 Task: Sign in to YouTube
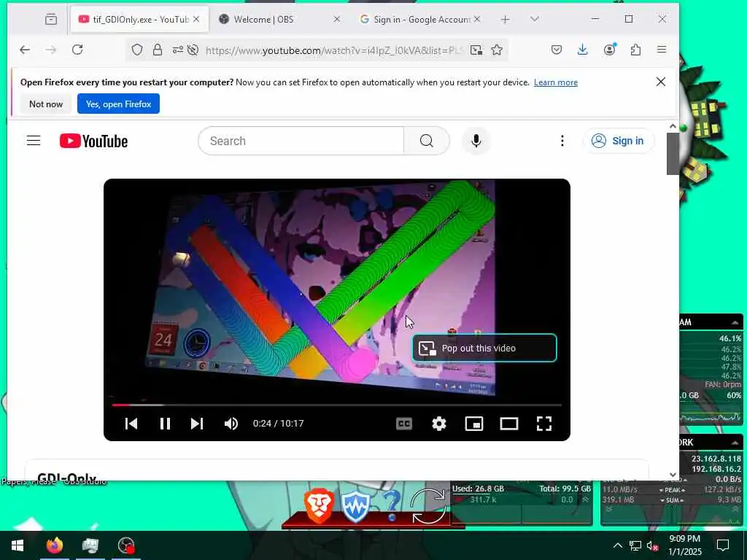[x=619, y=141]
